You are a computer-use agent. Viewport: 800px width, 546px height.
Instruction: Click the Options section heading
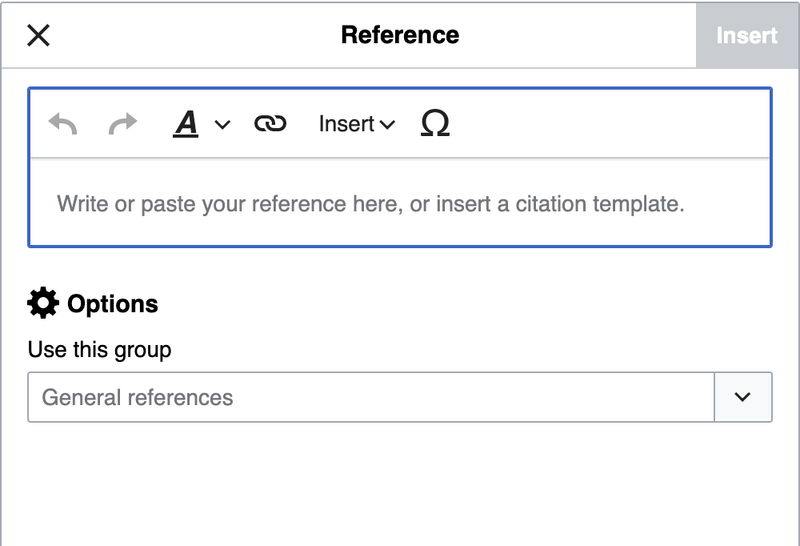pos(112,304)
